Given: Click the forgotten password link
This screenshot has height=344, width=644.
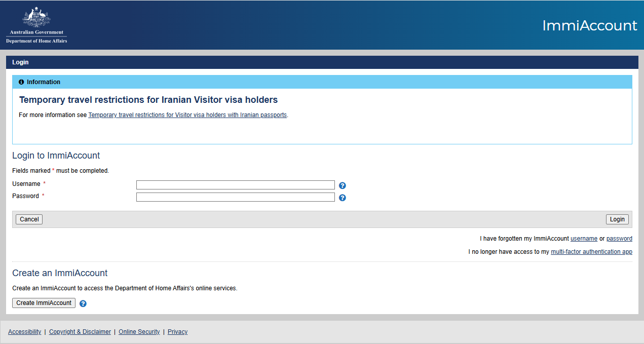Looking at the screenshot, I should (x=619, y=239).
